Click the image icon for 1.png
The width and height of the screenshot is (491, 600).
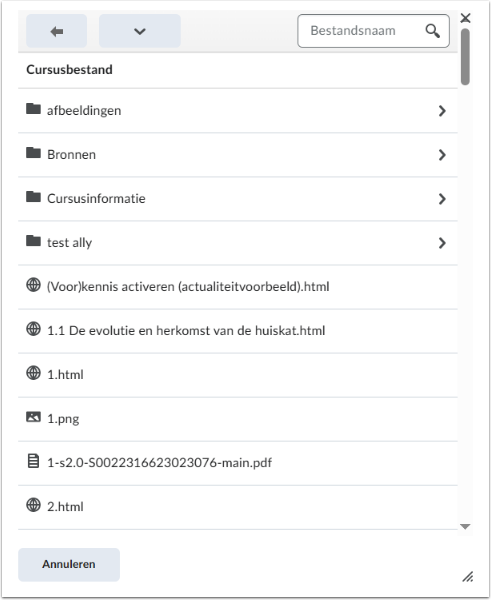(x=33, y=417)
